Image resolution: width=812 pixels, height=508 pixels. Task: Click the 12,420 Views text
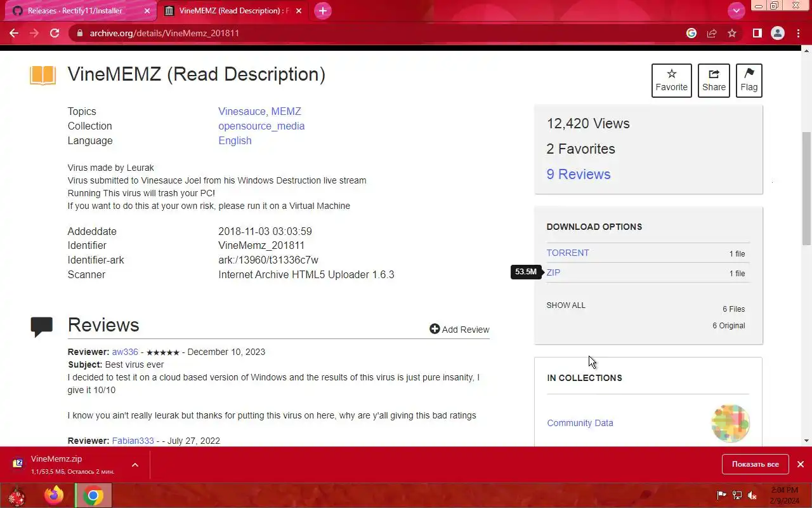pos(588,123)
